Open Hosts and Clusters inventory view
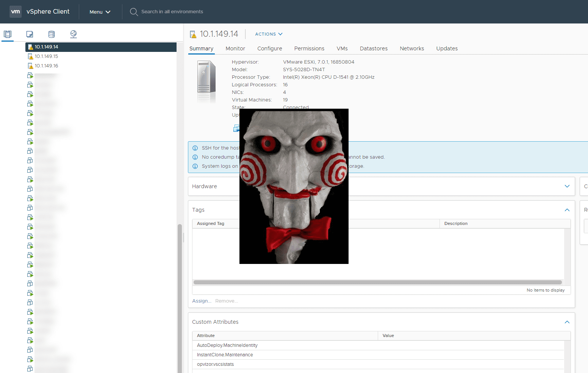Viewport: 588px width, 373px height. [8, 34]
